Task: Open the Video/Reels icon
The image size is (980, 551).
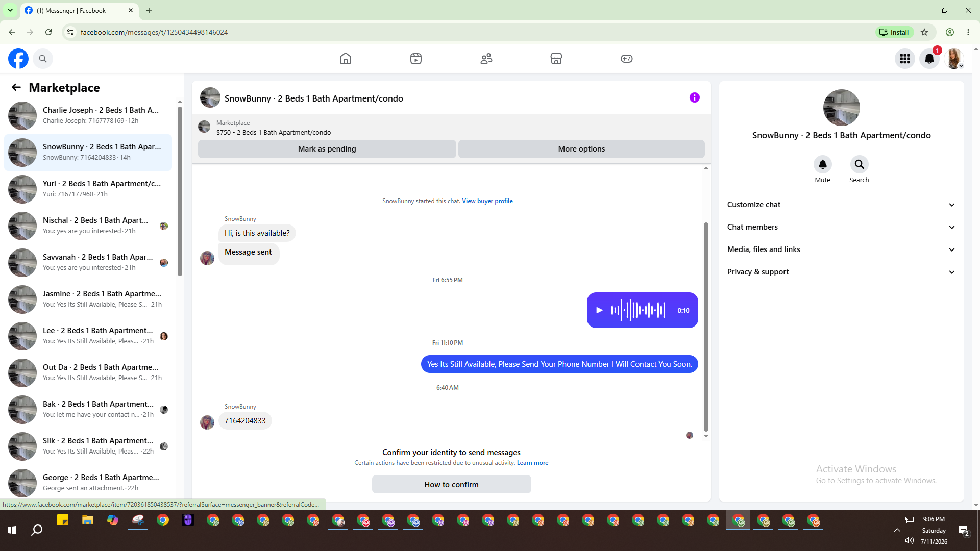Action: [416, 59]
